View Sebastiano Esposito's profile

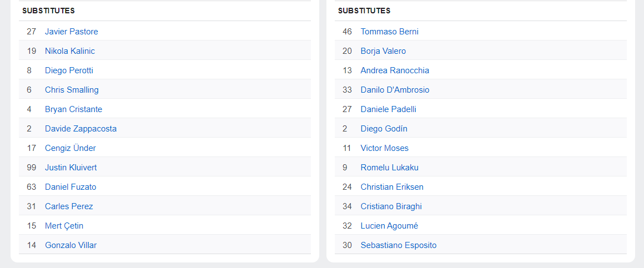coord(399,245)
